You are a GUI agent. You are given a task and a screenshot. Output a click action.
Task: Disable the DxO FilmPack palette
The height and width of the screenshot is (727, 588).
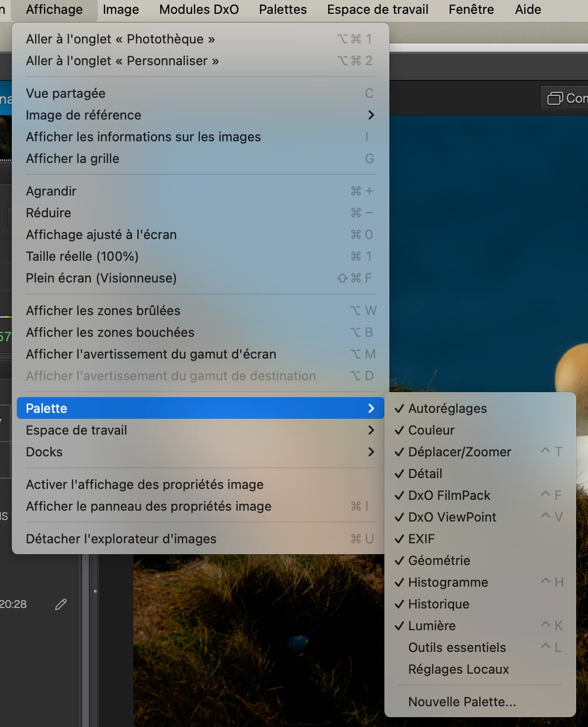[x=449, y=495]
